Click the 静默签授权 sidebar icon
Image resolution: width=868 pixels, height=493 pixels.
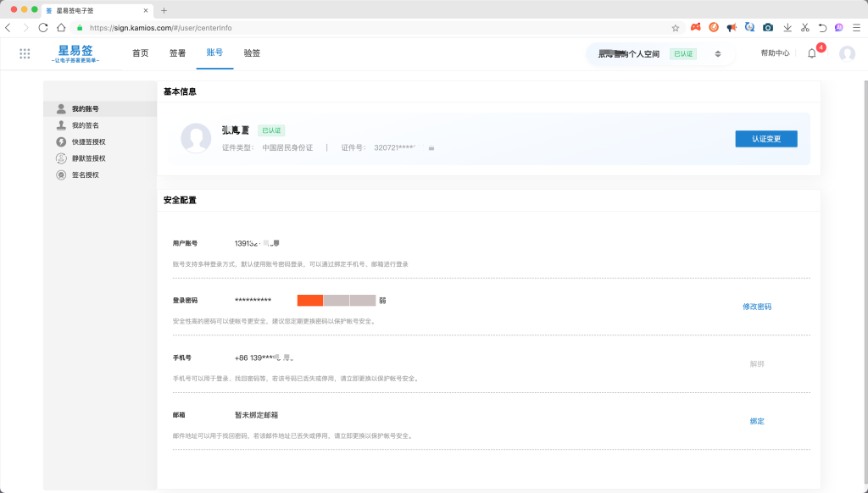pos(61,158)
